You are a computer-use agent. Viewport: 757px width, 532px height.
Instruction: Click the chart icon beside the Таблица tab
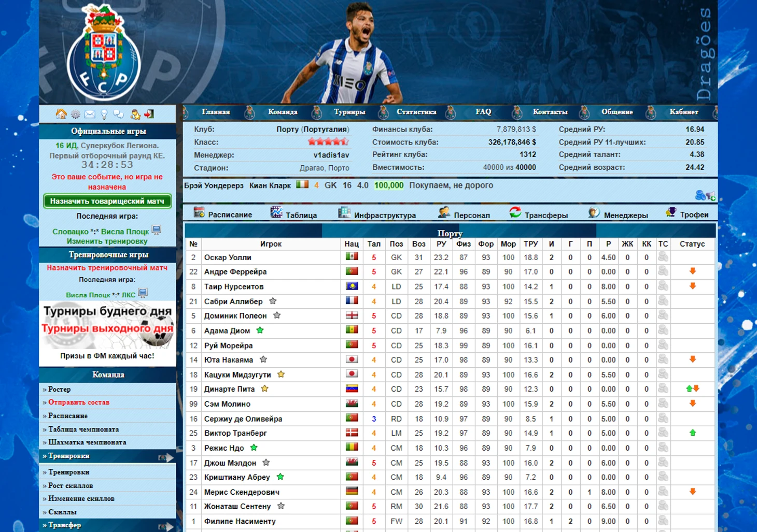276,212
